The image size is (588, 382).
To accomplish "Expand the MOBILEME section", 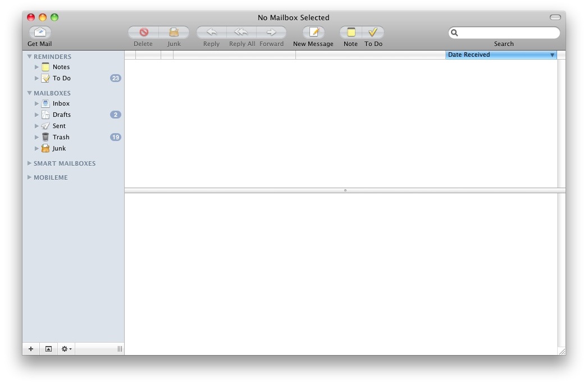I will (29, 177).
